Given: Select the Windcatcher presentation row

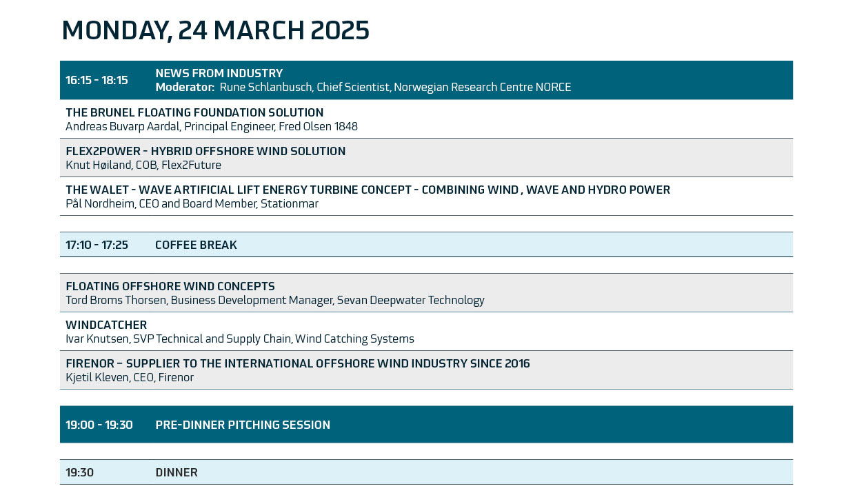Looking at the screenshot, I should pyautogui.click(x=106, y=325).
